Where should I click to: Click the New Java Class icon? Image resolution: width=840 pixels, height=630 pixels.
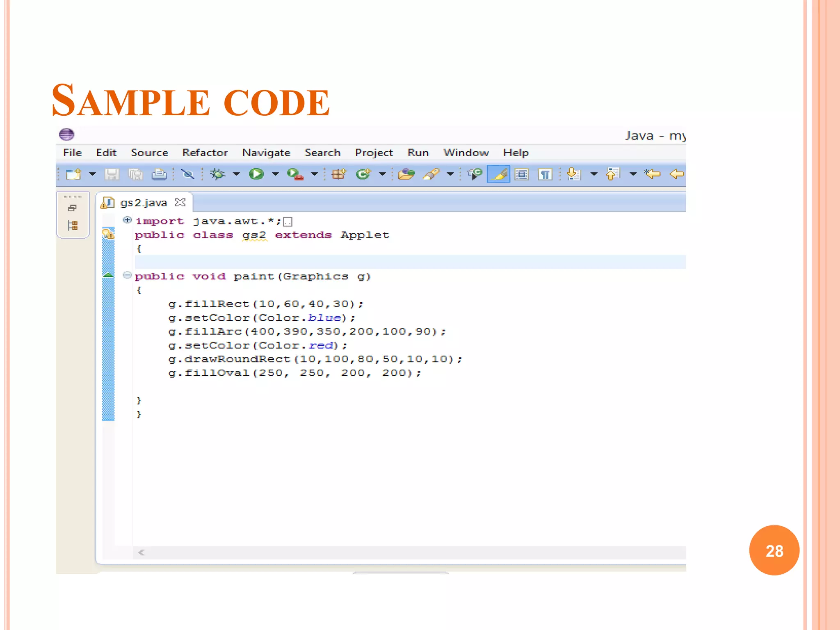(363, 174)
